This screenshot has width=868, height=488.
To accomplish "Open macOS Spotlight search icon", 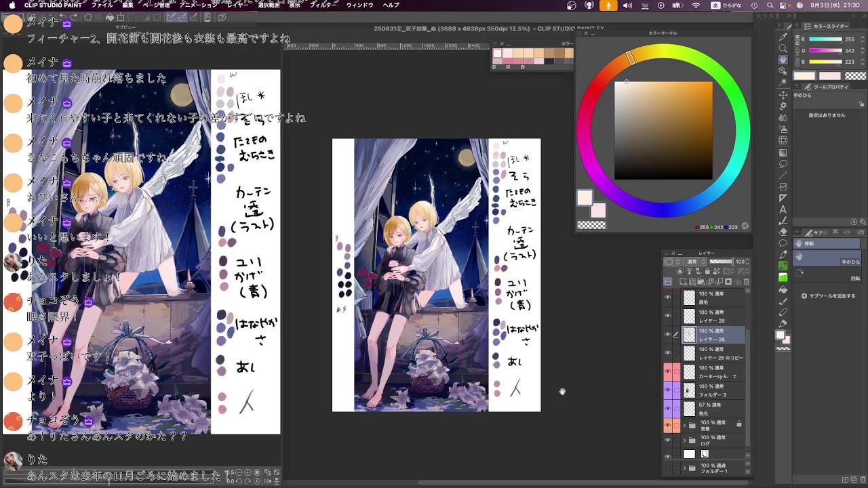I will (770, 5).
